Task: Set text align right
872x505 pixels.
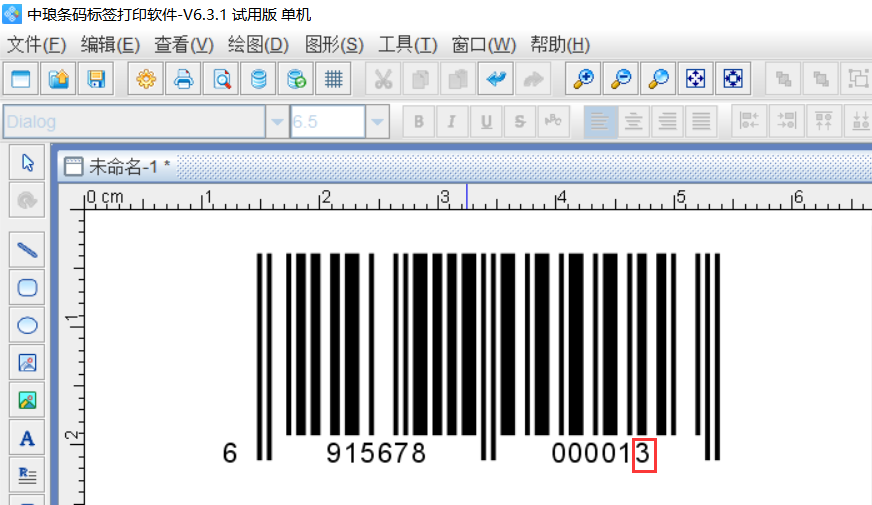Action: 667,121
